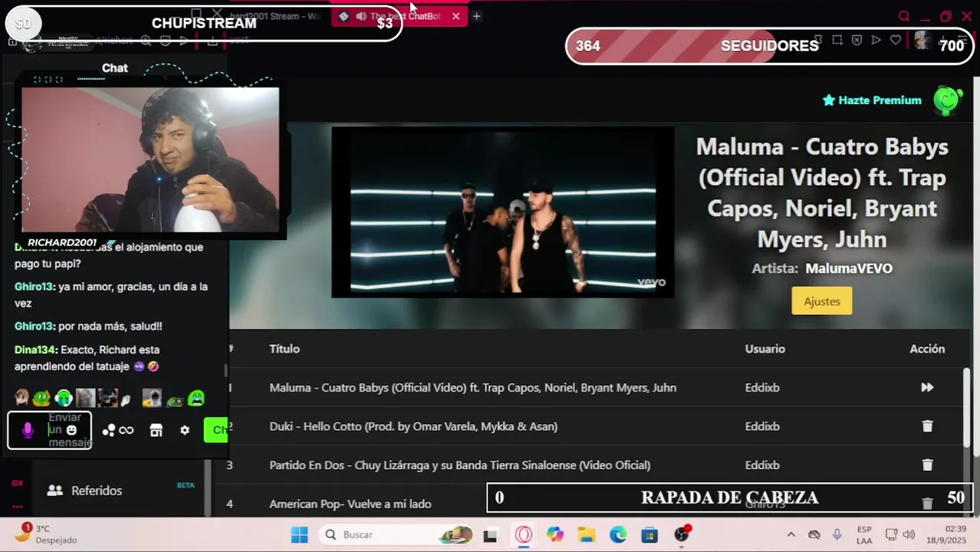Select the clapping hand emote

127,399
